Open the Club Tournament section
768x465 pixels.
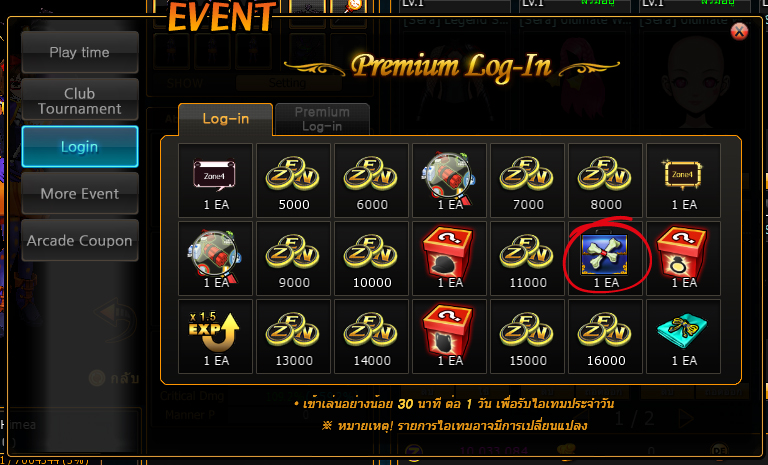pos(80,99)
